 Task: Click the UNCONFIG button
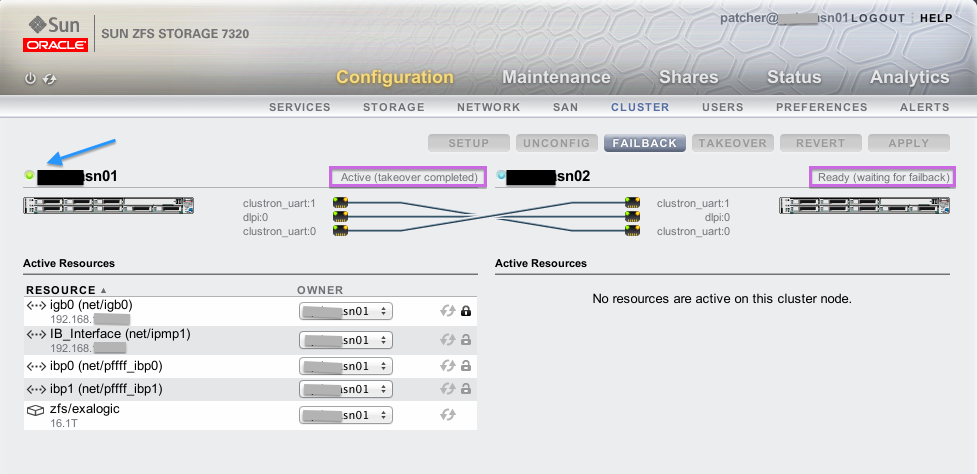coord(556,143)
